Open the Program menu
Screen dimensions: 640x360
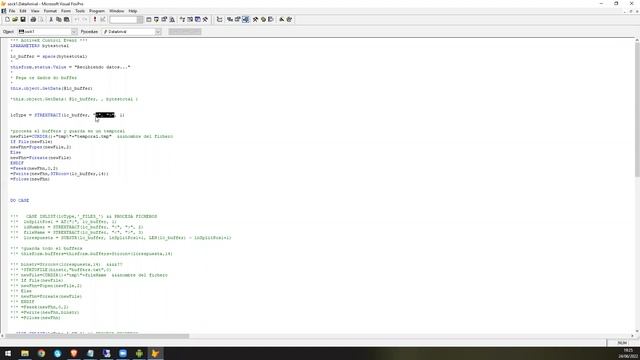[97, 11]
